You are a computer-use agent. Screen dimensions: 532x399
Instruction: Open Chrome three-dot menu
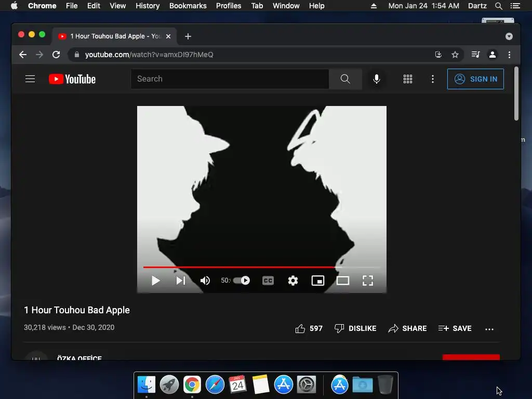(x=509, y=55)
